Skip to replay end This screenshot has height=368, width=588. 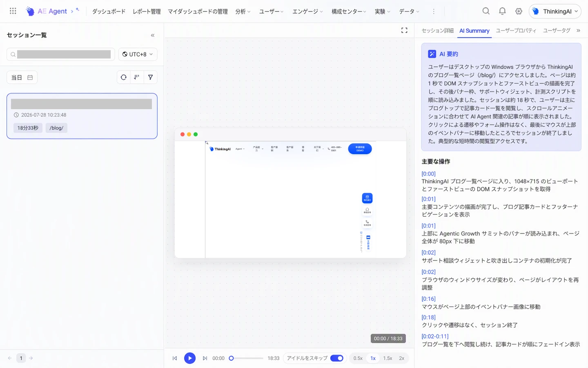[x=205, y=358]
